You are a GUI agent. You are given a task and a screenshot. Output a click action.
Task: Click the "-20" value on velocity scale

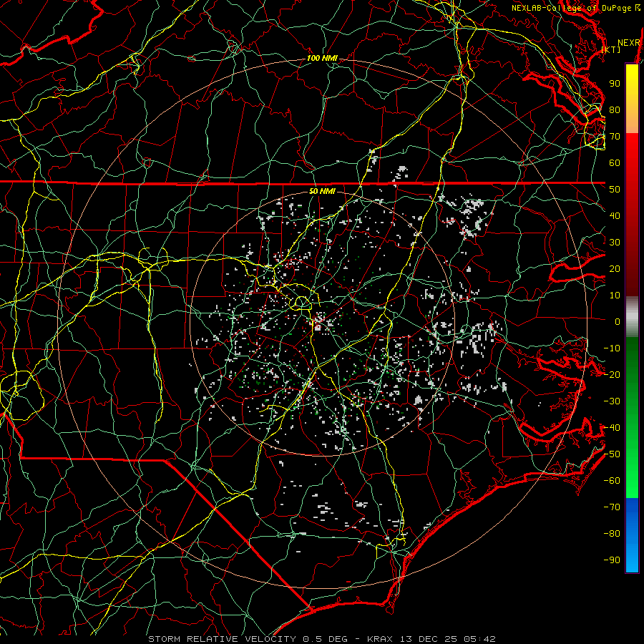[612, 375]
